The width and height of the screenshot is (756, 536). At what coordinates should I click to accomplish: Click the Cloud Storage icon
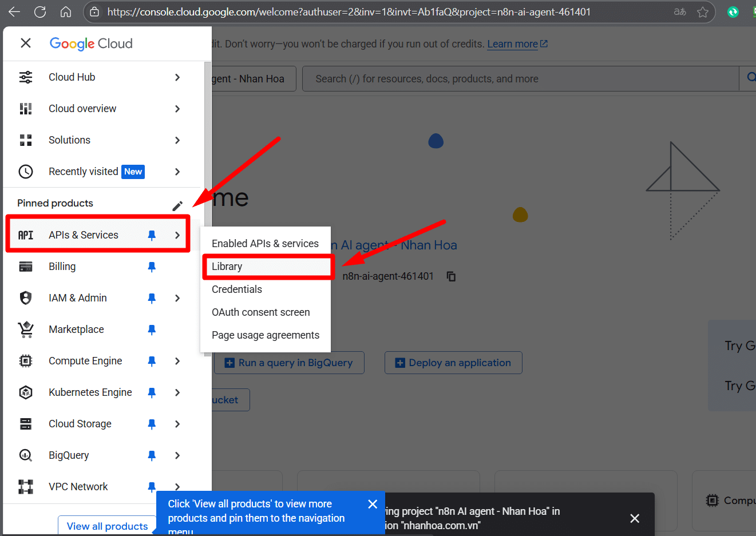[x=26, y=424]
